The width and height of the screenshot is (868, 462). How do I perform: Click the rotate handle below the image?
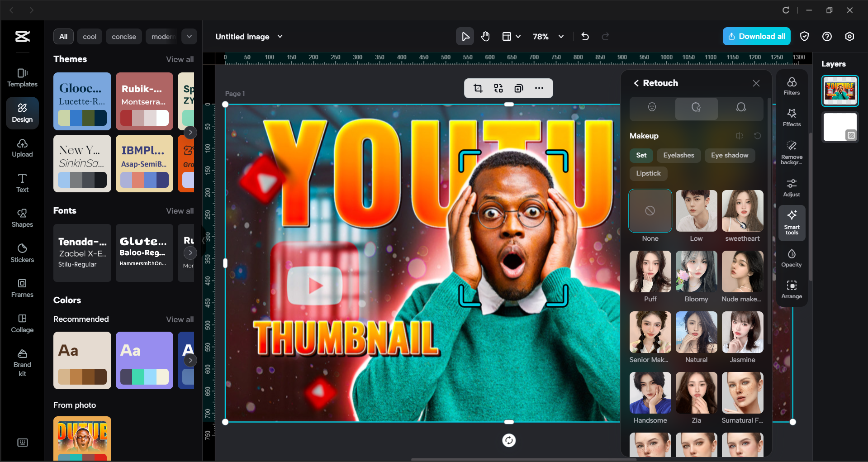[509, 440]
